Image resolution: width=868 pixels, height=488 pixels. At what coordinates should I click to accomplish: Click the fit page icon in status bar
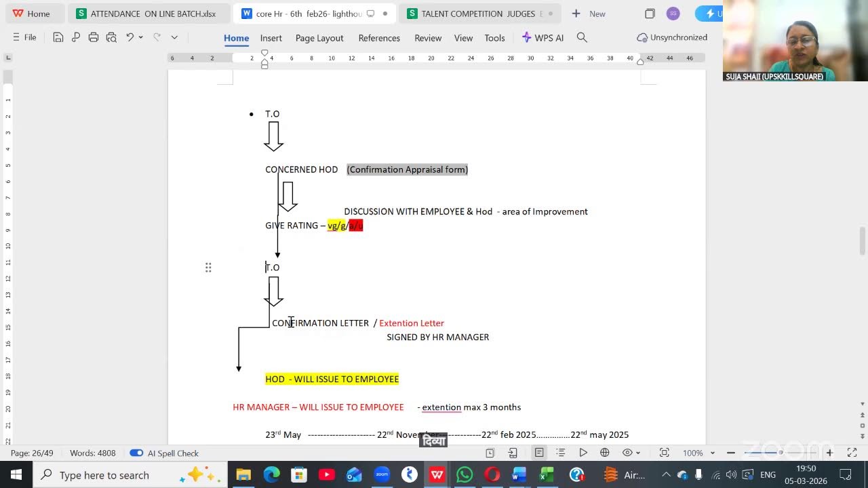(665, 453)
